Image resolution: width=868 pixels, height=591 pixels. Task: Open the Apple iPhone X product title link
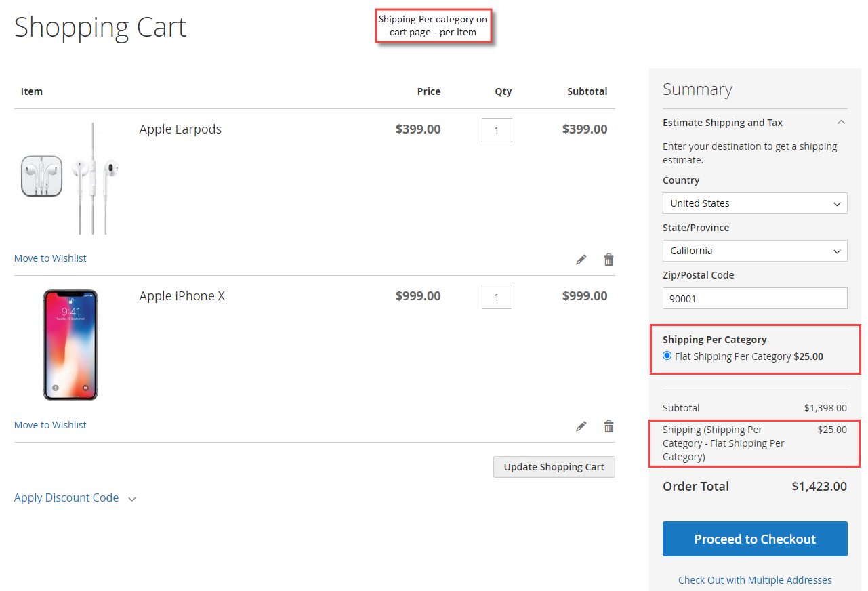[182, 296]
